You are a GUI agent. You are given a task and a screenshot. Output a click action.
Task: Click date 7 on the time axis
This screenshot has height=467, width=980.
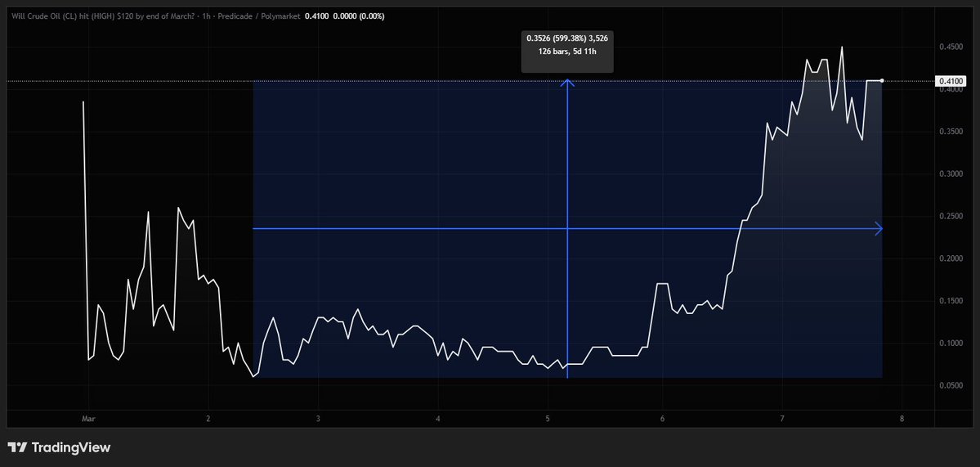[x=782, y=419]
